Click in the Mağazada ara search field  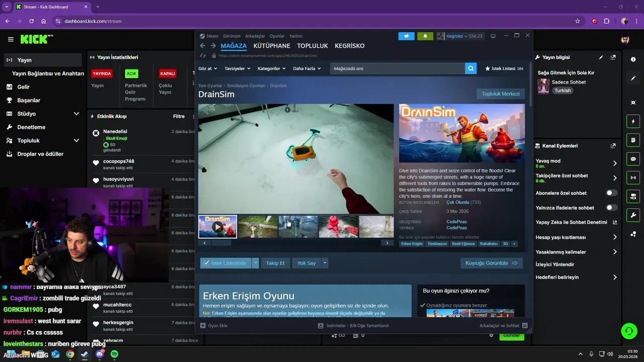pyautogui.click(x=397, y=68)
